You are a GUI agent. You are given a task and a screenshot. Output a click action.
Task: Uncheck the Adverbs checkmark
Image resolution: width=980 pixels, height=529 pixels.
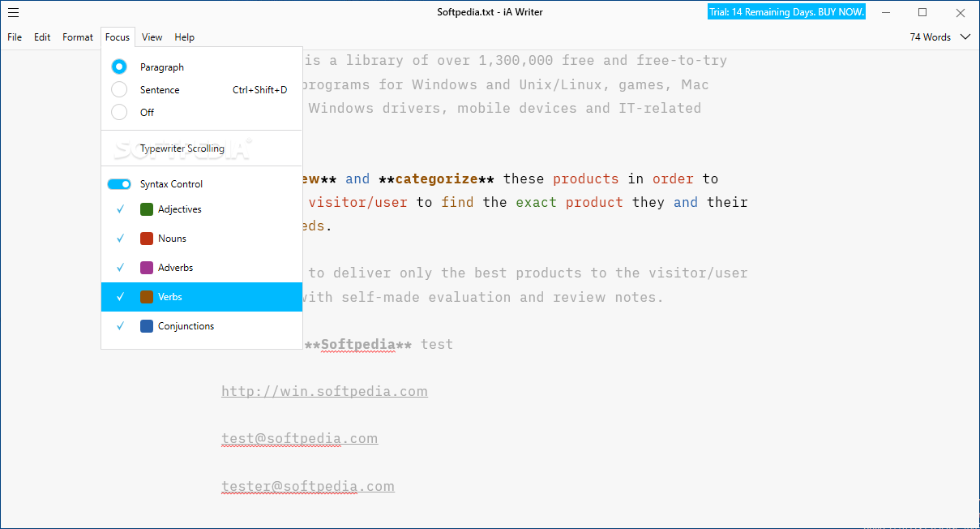click(120, 268)
